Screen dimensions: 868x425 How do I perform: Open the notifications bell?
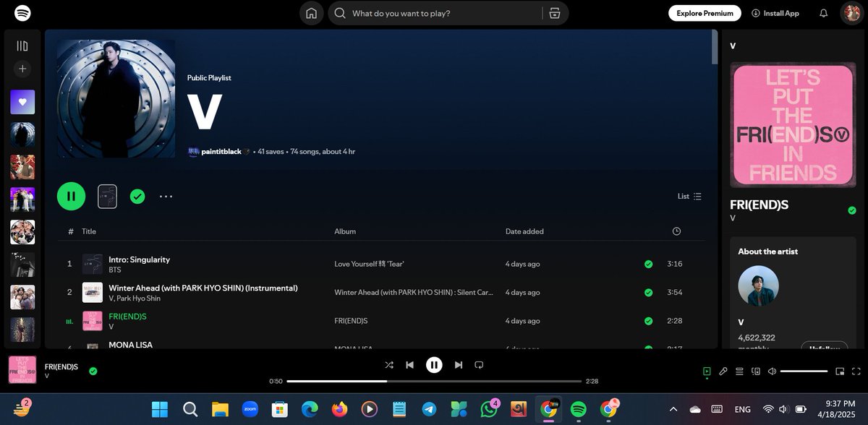click(823, 13)
